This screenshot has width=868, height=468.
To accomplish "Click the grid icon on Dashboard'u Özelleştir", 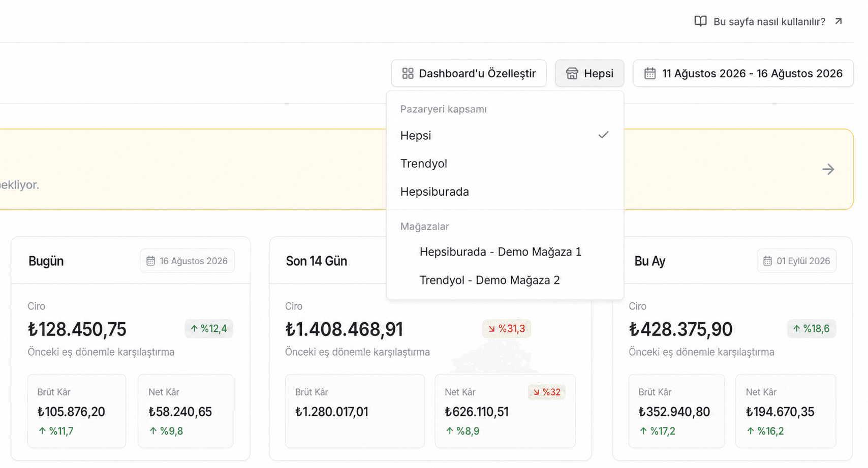I will pos(408,74).
